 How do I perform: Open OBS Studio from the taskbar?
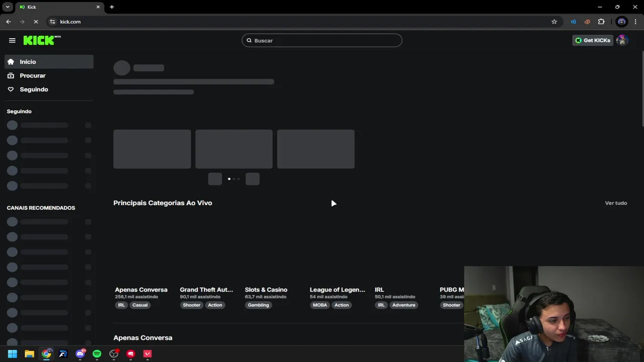pos(114,354)
